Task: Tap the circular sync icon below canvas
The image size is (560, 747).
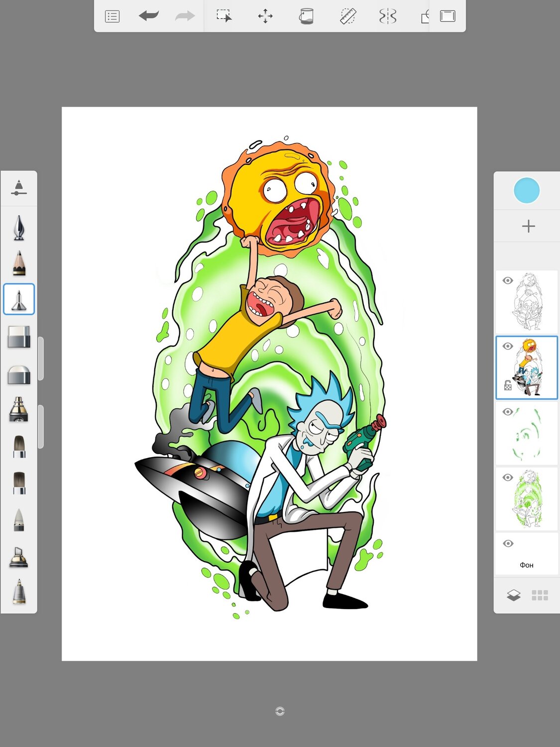Action: (280, 711)
